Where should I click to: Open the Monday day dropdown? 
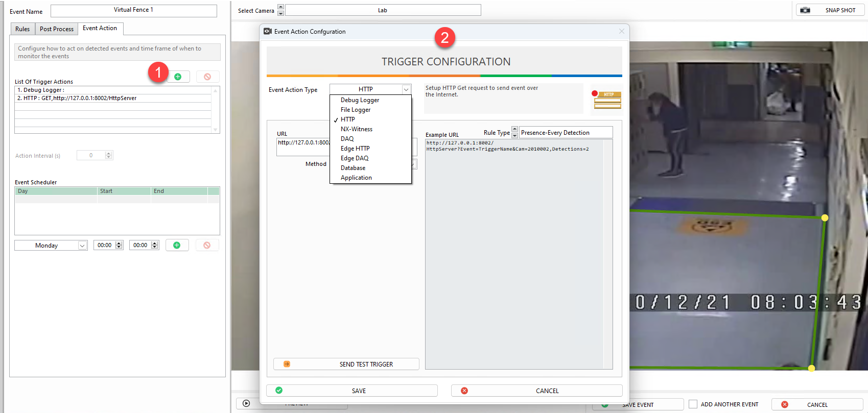tap(82, 246)
